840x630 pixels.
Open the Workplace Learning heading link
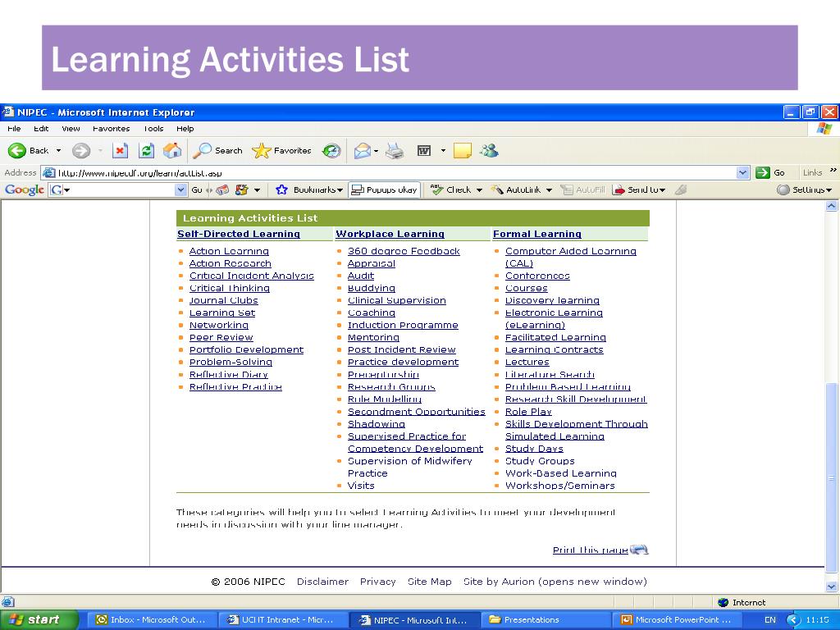click(390, 234)
